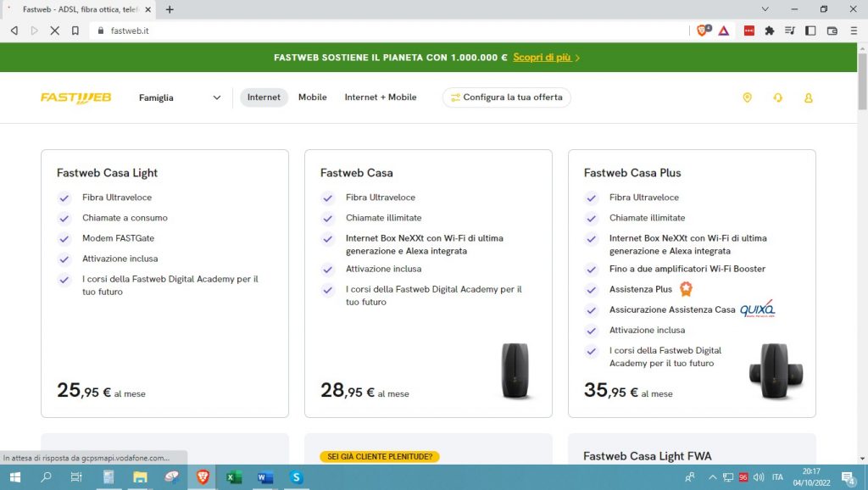The height and width of the screenshot is (490, 868).
Task: Open the Fastweb support headset icon
Action: click(x=777, y=97)
